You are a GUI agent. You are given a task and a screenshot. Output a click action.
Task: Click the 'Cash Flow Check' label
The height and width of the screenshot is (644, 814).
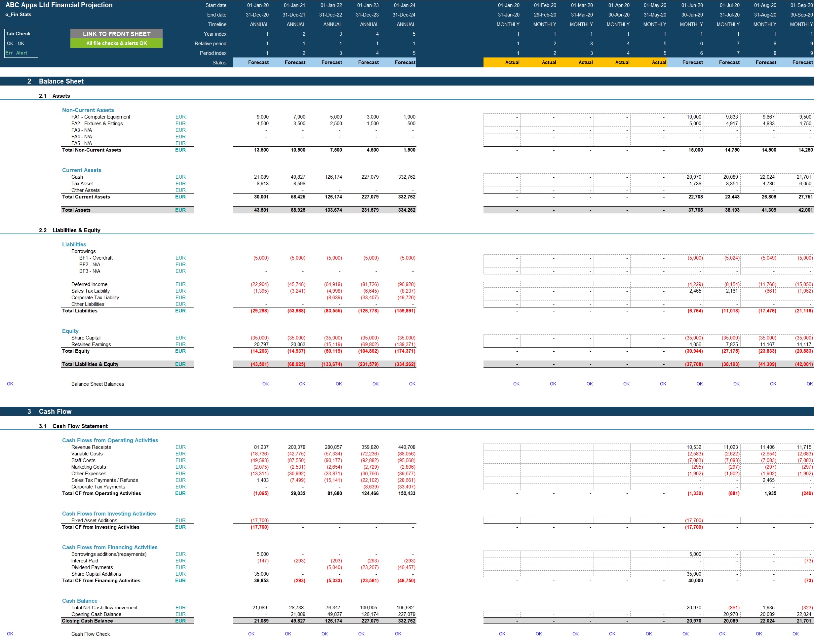point(91,634)
